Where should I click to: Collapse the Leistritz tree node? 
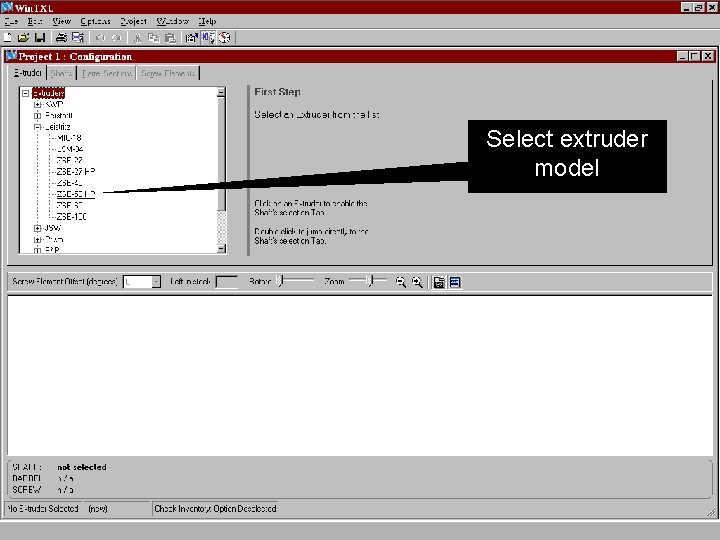38,127
